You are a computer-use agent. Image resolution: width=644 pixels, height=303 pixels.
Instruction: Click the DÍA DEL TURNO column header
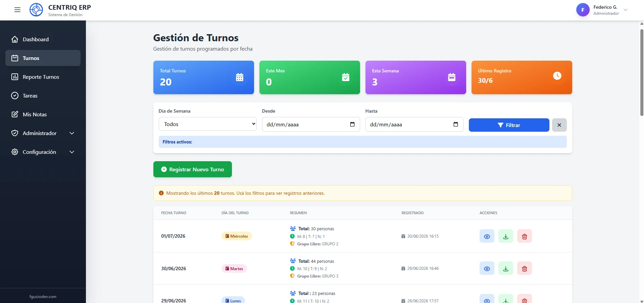coord(235,213)
